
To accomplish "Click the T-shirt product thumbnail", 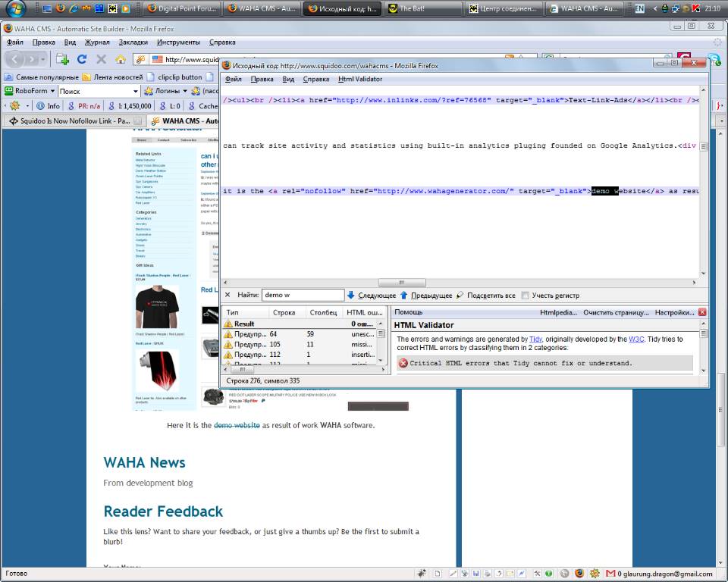I will 157,307.
